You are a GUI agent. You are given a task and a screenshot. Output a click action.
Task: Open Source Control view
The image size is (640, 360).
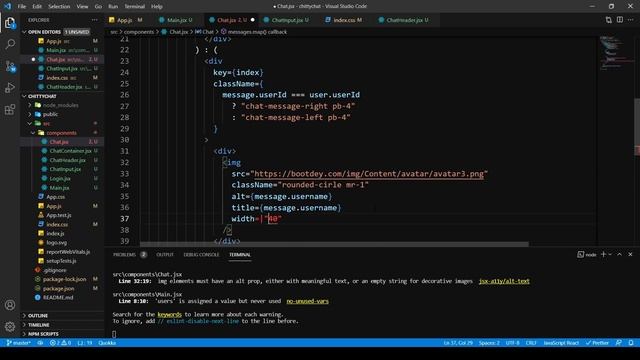coord(10,66)
